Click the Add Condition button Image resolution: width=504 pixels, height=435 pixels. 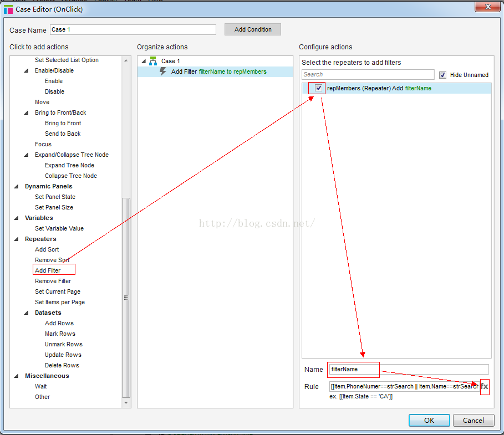coord(253,29)
